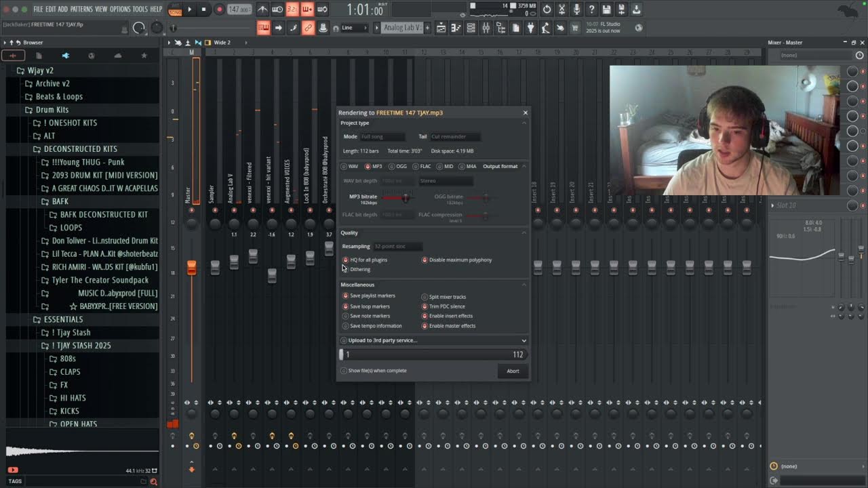868x488 pixels.
Task: Toggle Enable master effects option
Action: pyautogui.click(x=449, y=325)
